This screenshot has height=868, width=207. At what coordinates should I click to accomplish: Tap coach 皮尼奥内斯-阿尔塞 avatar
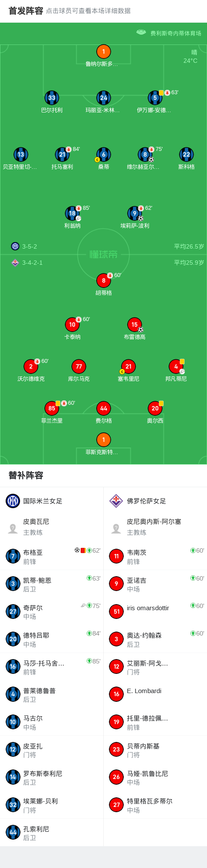tap(116, 529)
